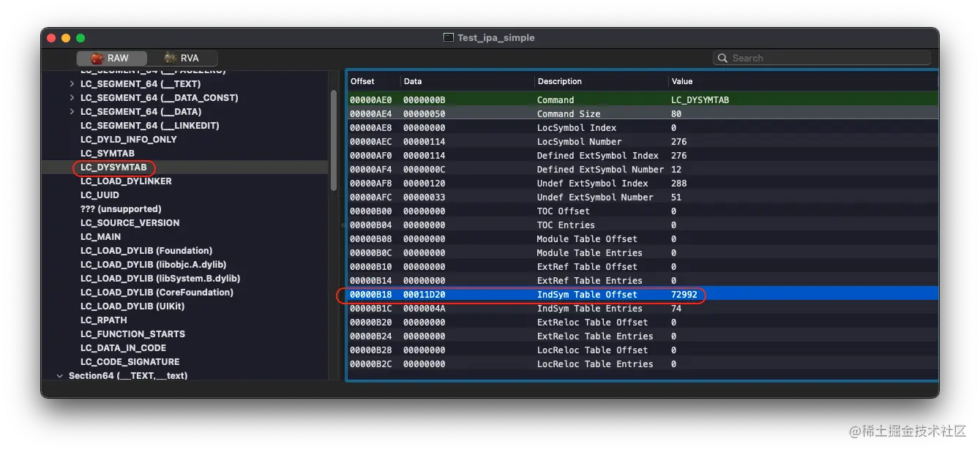Select LC_RPATH command
This screenshot has height=452, width=980.
(104, 320)
